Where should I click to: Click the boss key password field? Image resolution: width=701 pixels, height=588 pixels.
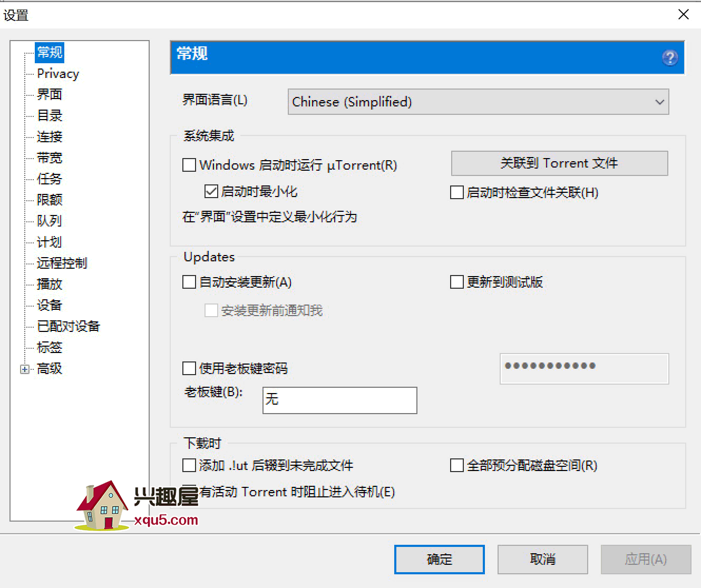point(584,369)
